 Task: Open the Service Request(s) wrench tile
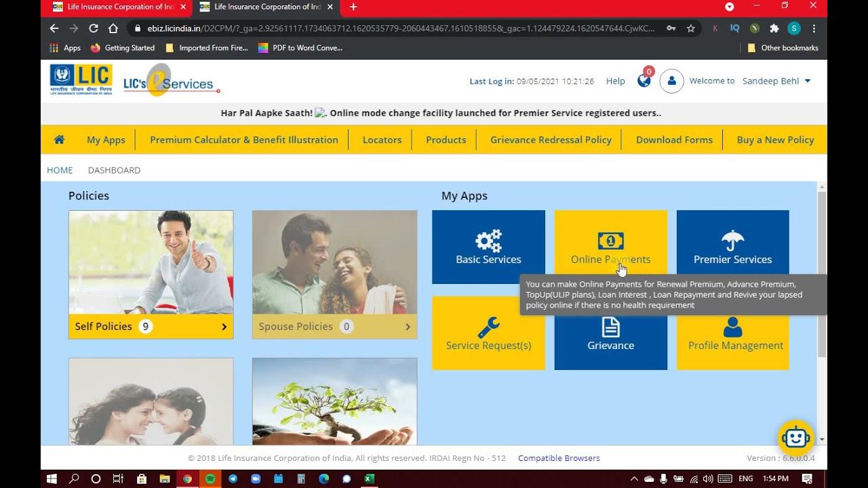pos(488,333)
